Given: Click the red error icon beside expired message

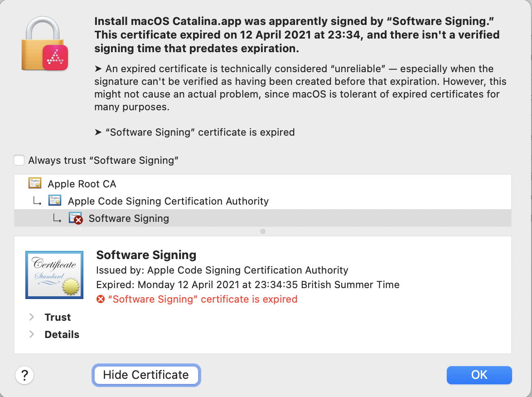Looking at the screenshot, I should point(101,299).
